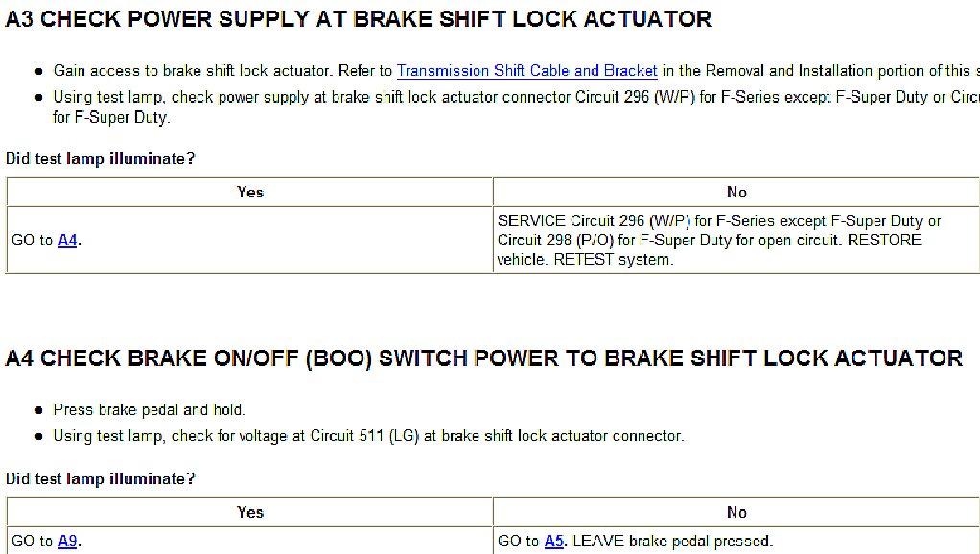This screenshot has height=554, width=980.
Task: Click the 'LEAVE brake pedal pressed' text
Action: [672, 542]
